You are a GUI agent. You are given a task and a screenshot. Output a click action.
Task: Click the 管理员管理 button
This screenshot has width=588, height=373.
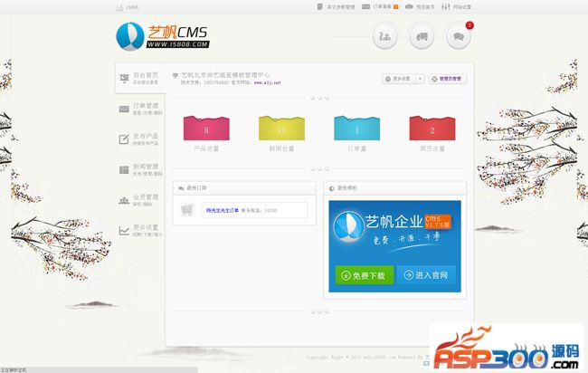[x=448, y=79]
